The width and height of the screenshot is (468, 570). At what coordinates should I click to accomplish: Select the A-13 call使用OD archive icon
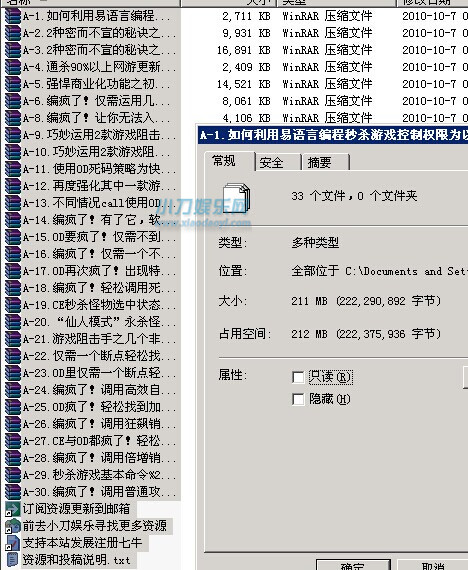[x=12, y=203]
